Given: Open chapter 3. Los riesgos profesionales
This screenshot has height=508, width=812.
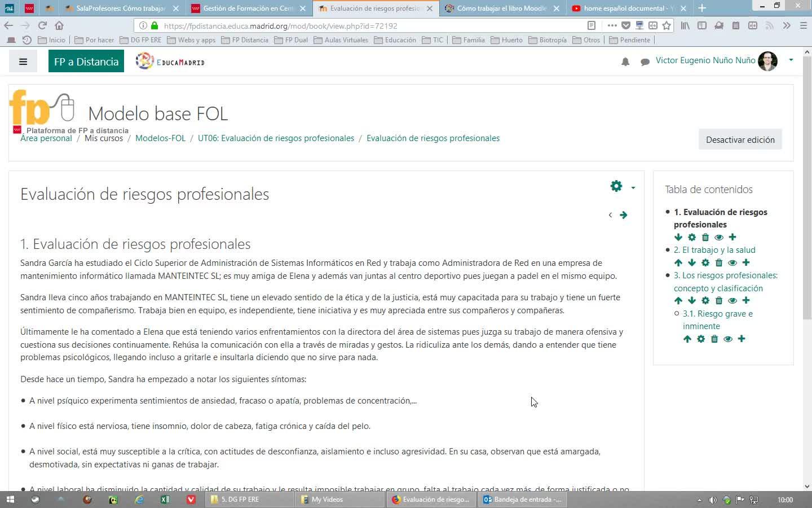Looking at the screenshot, I should [x=726, y=282].
